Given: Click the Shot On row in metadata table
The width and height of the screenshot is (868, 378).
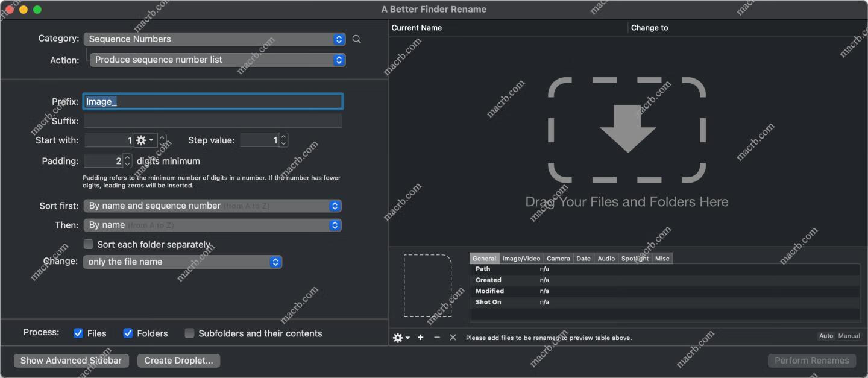Looking at the screenshot, I should pos(664,302).
